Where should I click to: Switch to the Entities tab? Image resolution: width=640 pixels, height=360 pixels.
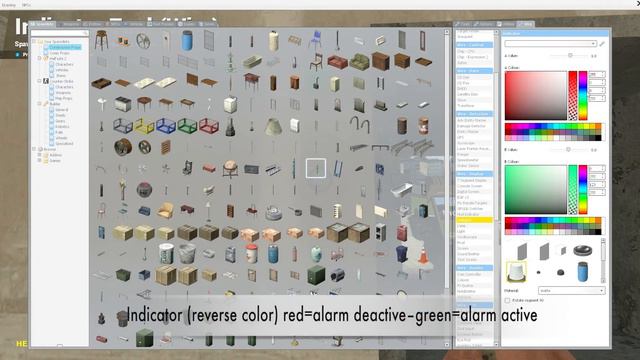(x=94, y=24)
